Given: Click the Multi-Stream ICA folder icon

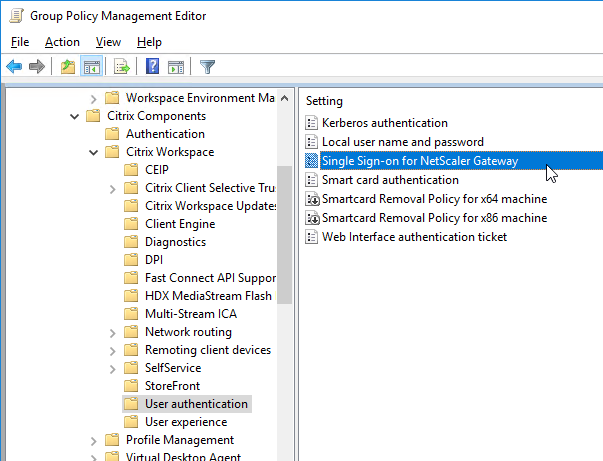Looking at the screenshot, I should pos(131,314).
